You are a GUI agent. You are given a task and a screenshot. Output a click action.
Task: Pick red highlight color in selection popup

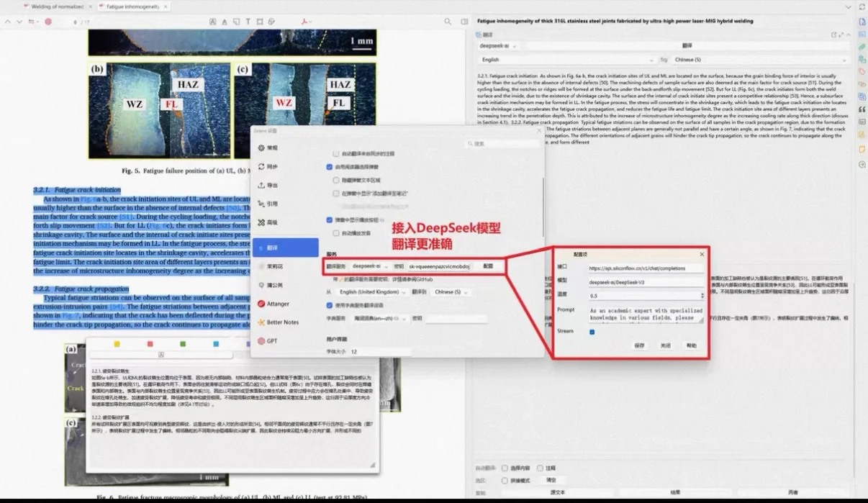pyautogui.click(x=151, y=344)
